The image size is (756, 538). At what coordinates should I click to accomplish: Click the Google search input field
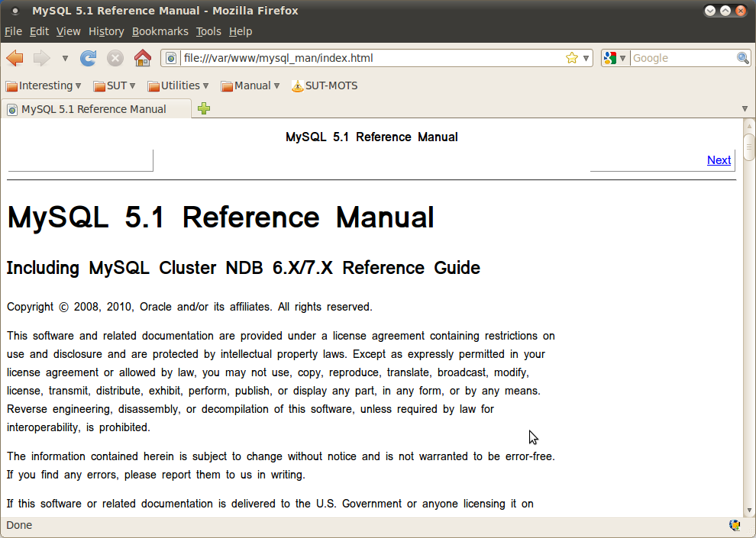pyautogui.click(x=683, y=58)
